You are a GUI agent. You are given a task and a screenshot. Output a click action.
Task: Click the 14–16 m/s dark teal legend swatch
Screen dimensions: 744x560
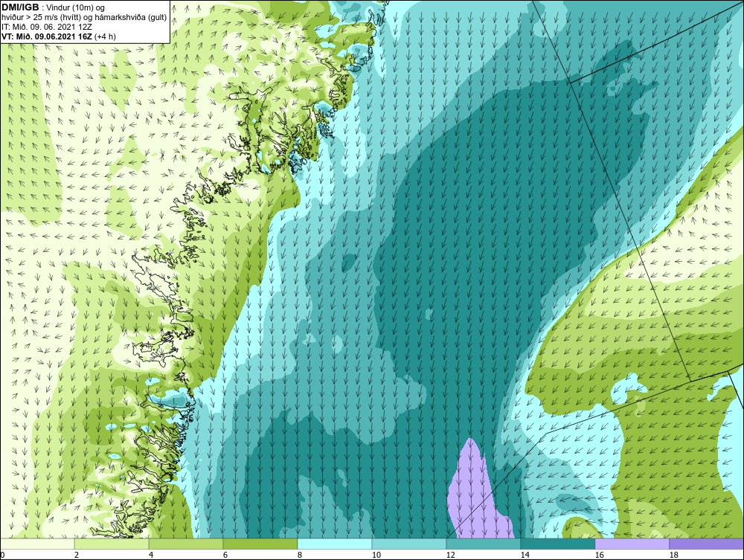558,544
